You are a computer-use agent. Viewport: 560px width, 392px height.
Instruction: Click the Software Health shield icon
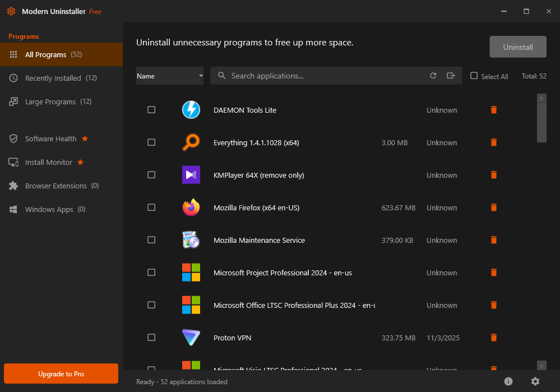[x=12, y=139]
